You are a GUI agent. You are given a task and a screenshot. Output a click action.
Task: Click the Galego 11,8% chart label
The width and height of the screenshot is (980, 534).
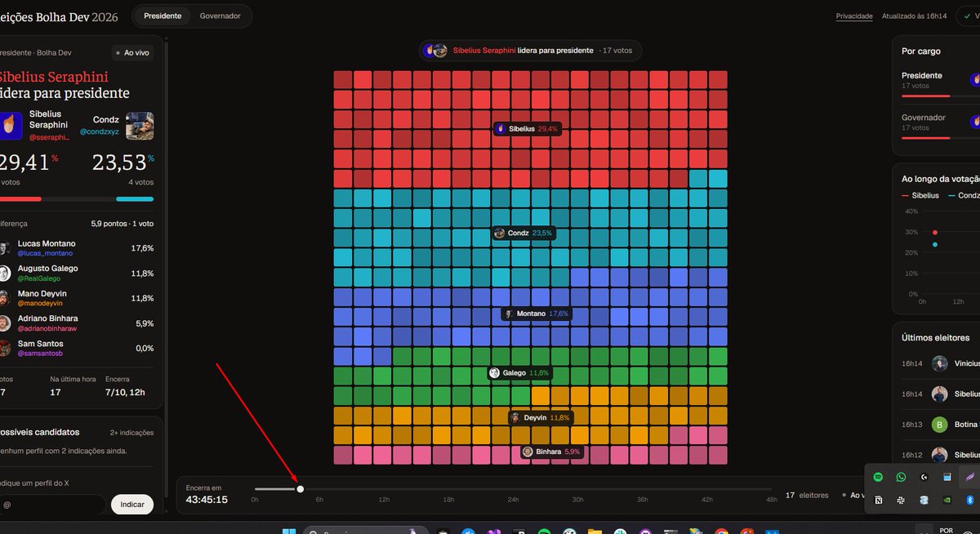click(519, 372)
